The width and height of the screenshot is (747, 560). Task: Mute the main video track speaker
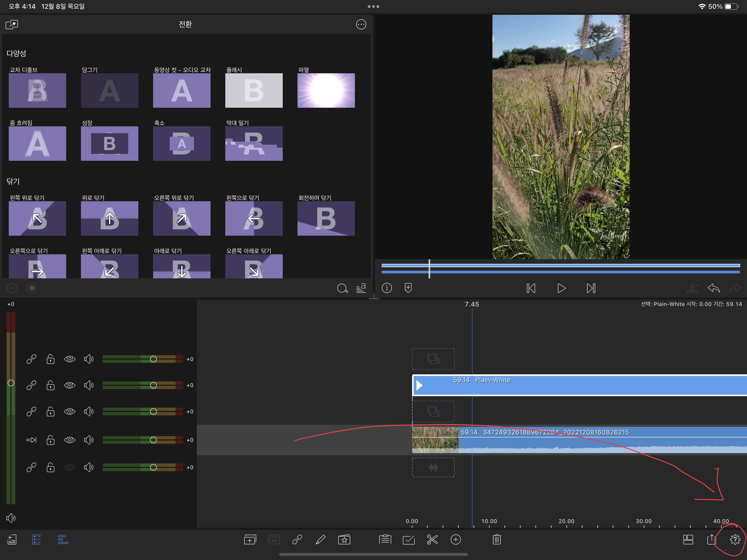[89, 440]
